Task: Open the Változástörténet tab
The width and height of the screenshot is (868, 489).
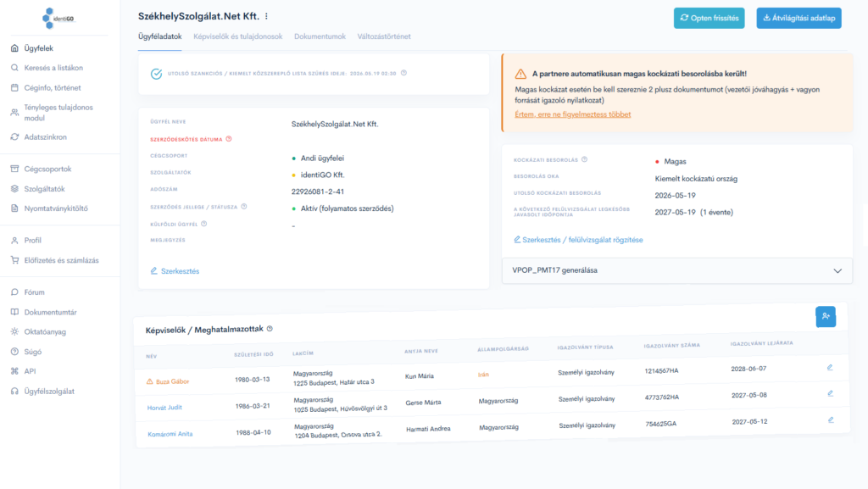Action: click(x=384, y=36)
